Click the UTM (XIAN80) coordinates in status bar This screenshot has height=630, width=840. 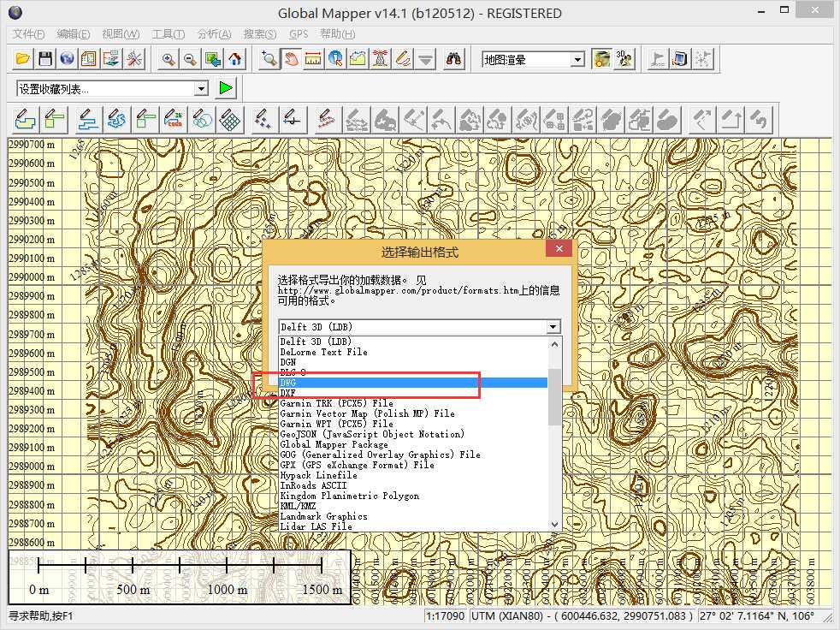pyautogui.click(x=583, y=616)
